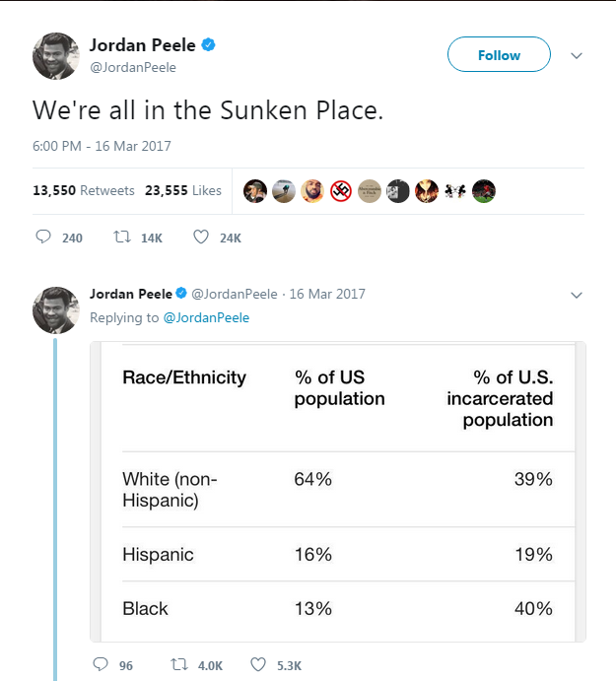616x681 pixels.
Task: Click the @JordanPeele handle in Replying to
Action: click(x=206, y=317)
